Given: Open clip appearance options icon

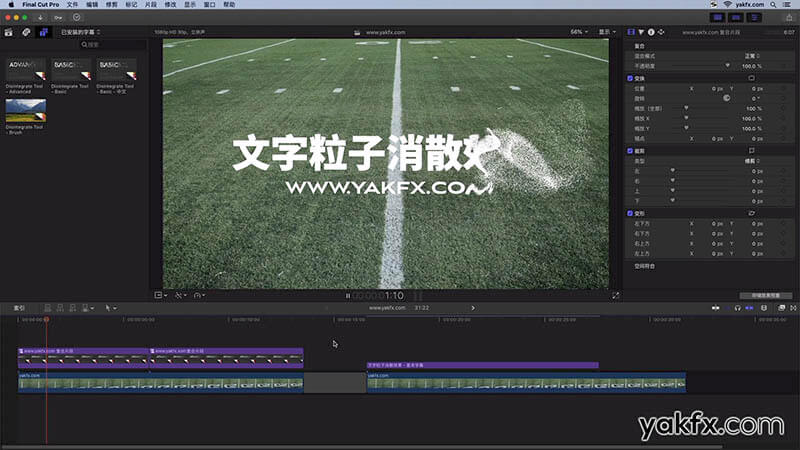Looking at the screenshot, I should [764, 308].
